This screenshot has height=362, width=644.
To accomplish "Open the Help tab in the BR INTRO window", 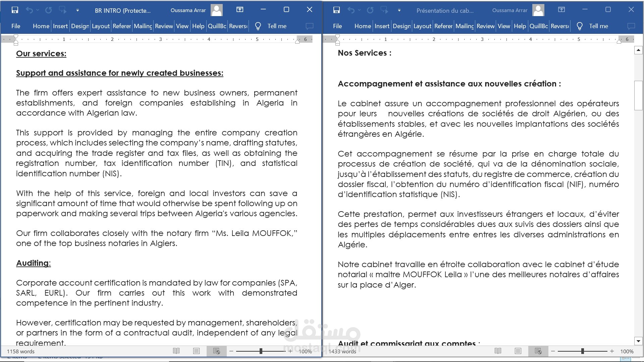I will point(198,26).
